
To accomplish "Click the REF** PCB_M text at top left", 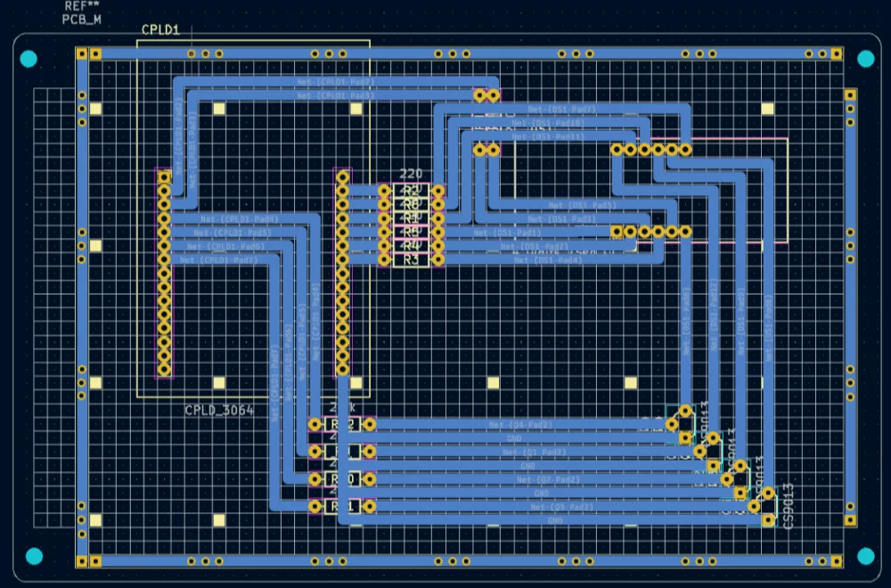I will click(82, 12).
